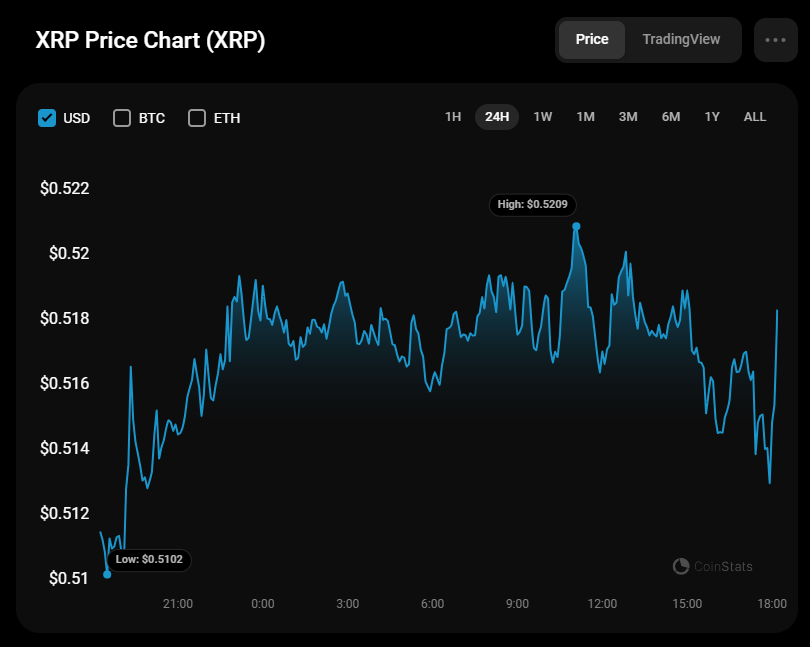Set chart range to 6M

pos(671,117)
